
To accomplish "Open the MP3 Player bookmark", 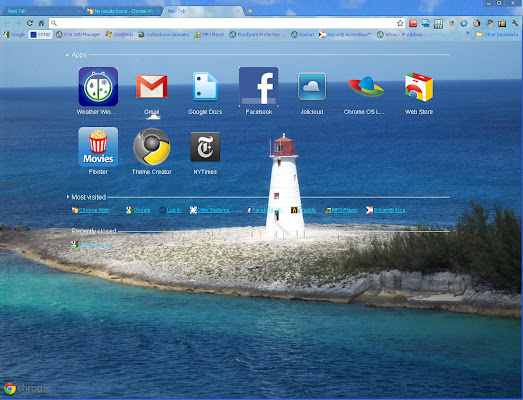I will [209, 34].
